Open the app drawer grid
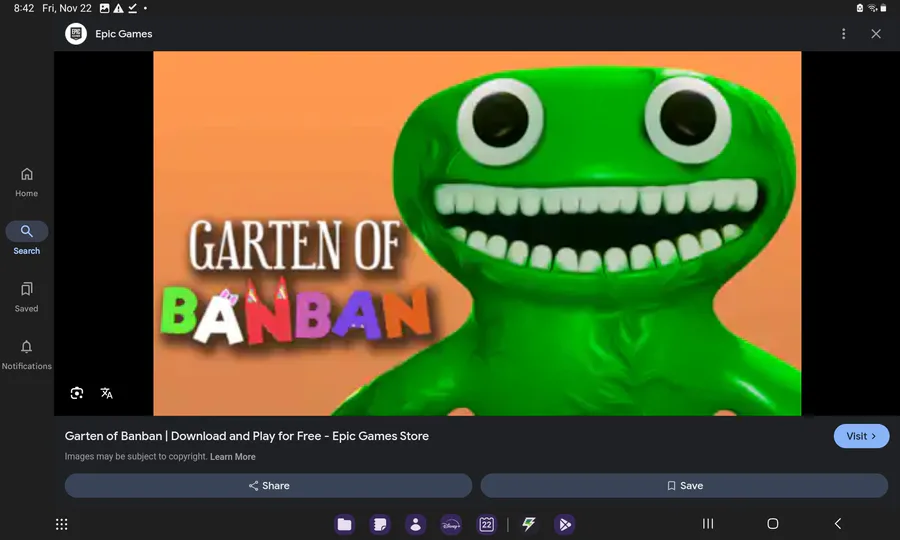Viewport: 900px width, 540px height. (x=61, y=524)
